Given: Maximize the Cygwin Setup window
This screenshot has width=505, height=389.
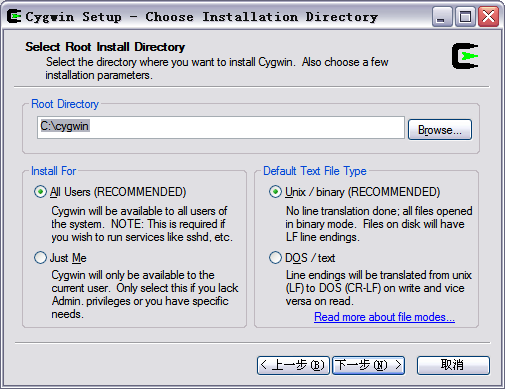Looking at the screenshot, I should (x=465, y=16).
